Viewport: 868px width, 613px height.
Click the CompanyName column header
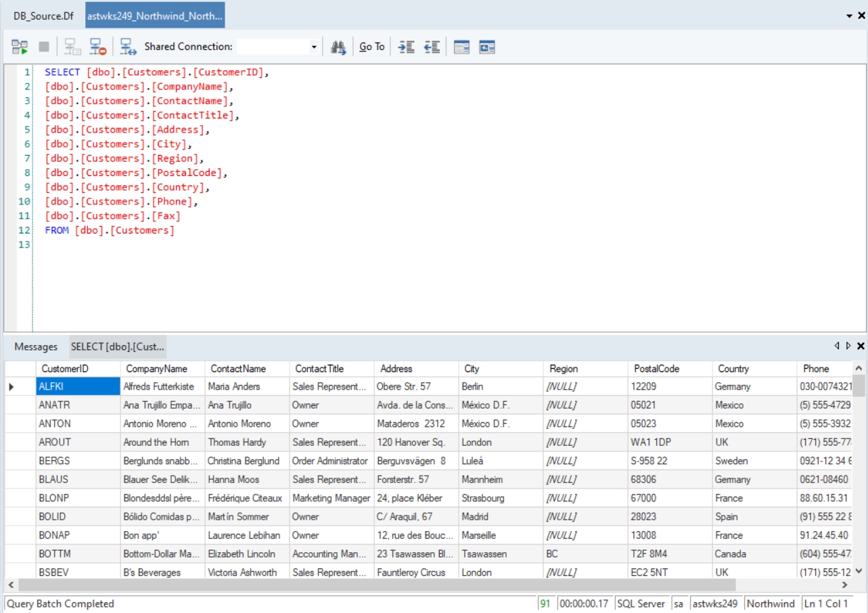point(156,369)
